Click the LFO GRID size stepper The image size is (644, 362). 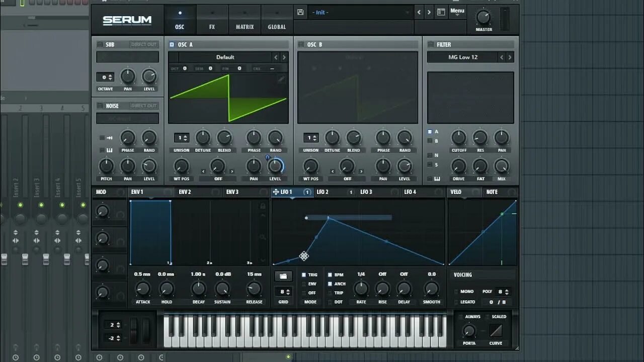pos(283,292)
